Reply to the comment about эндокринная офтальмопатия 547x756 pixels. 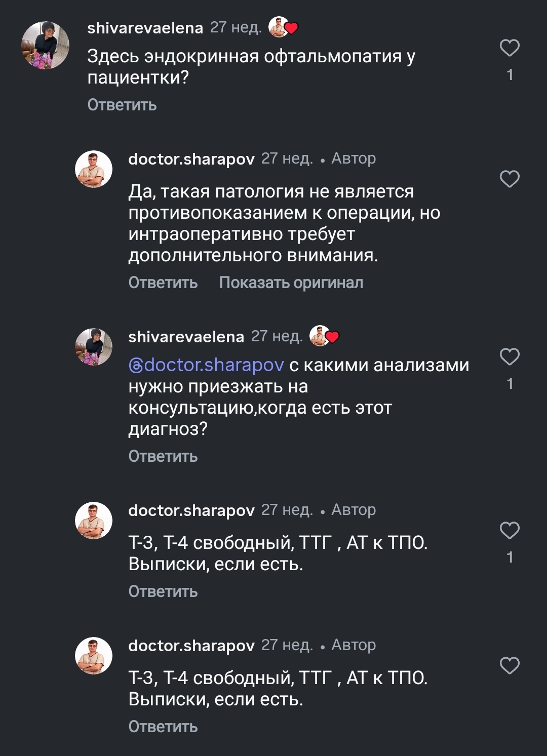(x=122, y=105)
